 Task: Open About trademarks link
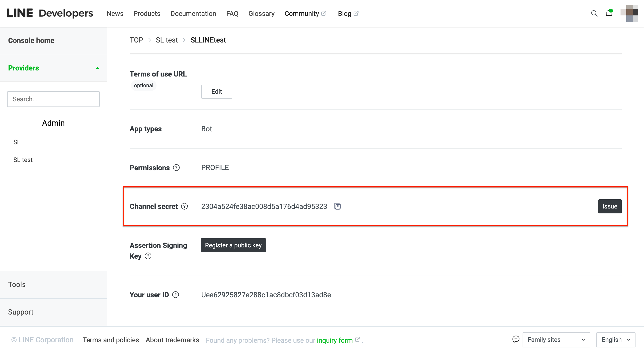pos(172,340)
